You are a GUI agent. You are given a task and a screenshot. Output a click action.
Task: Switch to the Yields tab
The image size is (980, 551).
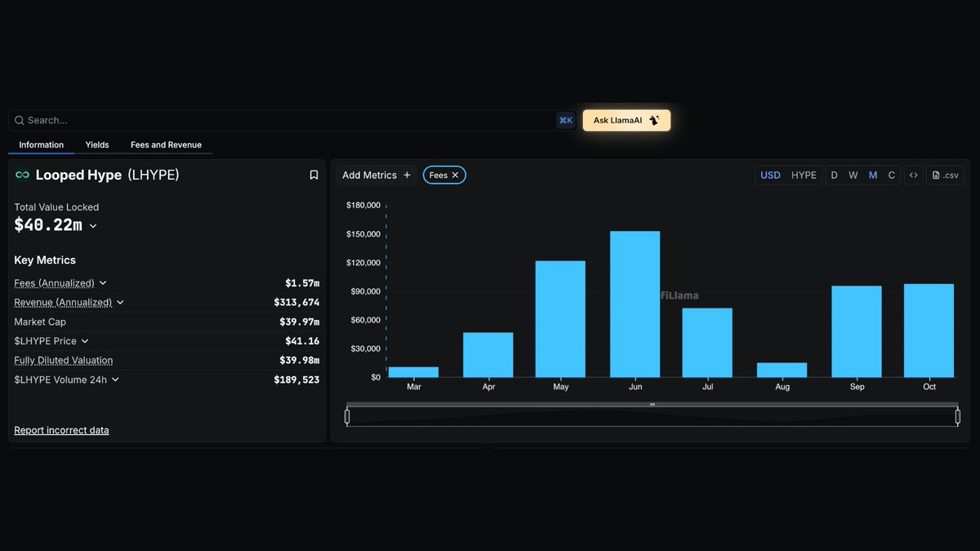[x=97, y=145]
